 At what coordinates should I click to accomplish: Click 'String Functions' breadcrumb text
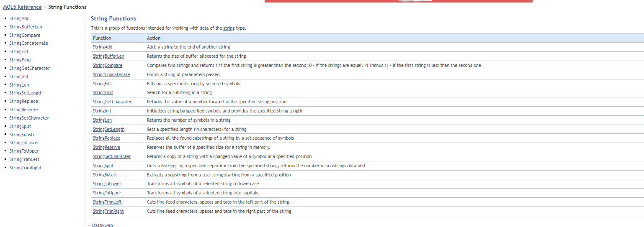click(x=67, y=7)
